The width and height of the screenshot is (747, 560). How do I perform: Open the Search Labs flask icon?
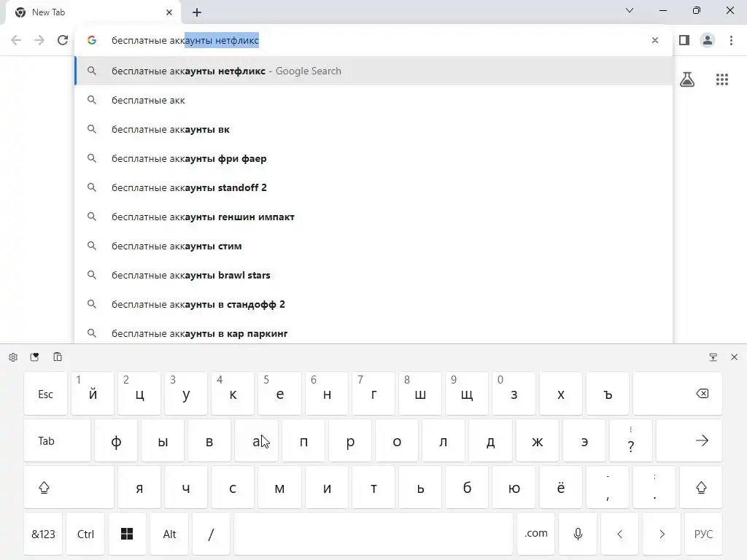[x=687, y=79]
